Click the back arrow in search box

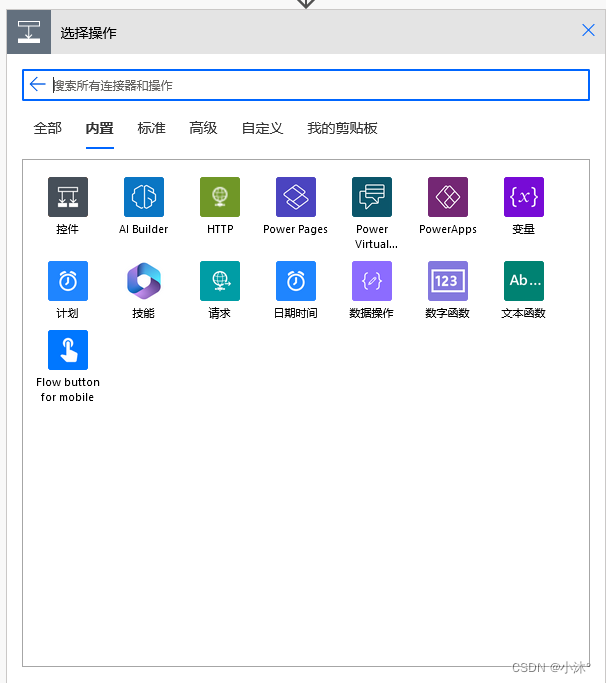37,84
